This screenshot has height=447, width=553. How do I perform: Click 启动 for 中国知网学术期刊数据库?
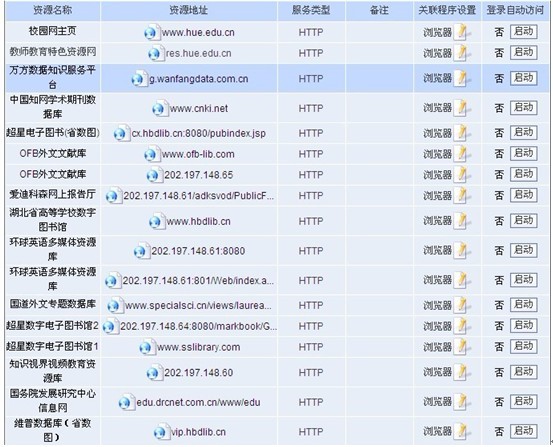[x=524, y=108]
